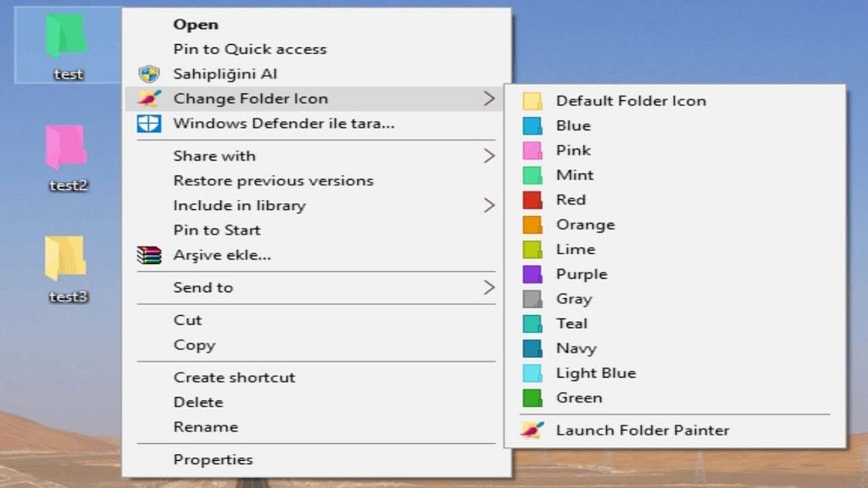Click the WinRAR icon beside Arşive ekle

tap(149, 255)
